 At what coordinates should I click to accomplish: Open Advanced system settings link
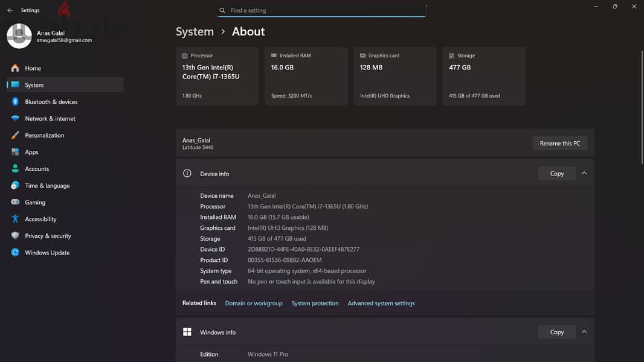pyautogui.click(x=381, y=303)
